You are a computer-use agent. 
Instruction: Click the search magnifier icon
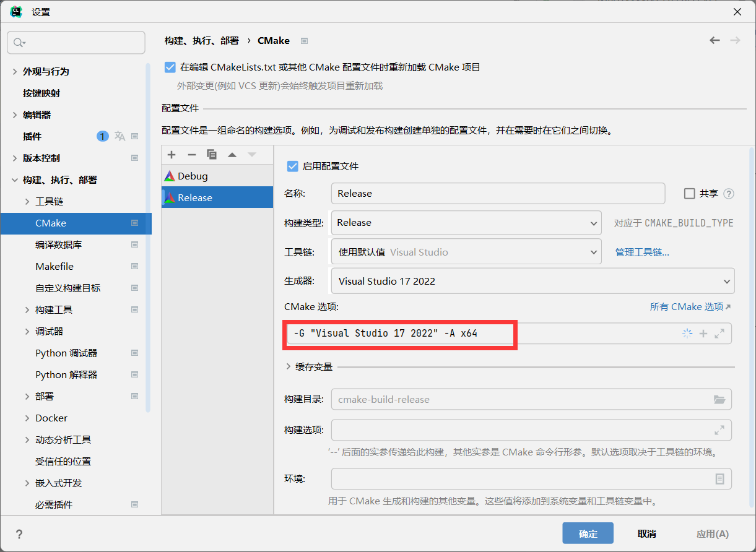click(x=19, y=43)
